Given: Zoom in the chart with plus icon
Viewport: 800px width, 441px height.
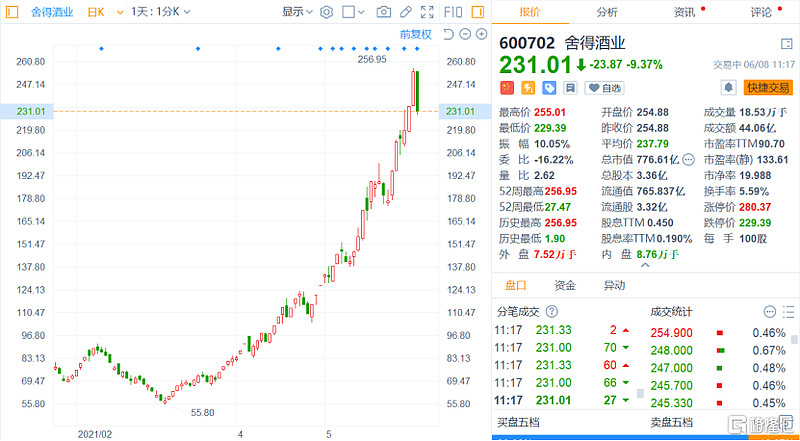Looking at the screenshot, I should pos(481,34).
